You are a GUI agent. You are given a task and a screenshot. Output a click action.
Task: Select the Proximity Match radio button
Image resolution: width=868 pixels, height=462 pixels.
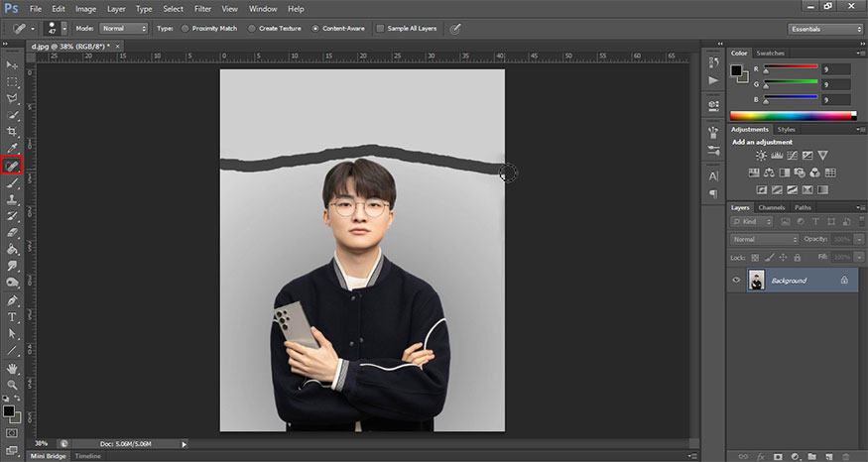(x=185, y=28)
